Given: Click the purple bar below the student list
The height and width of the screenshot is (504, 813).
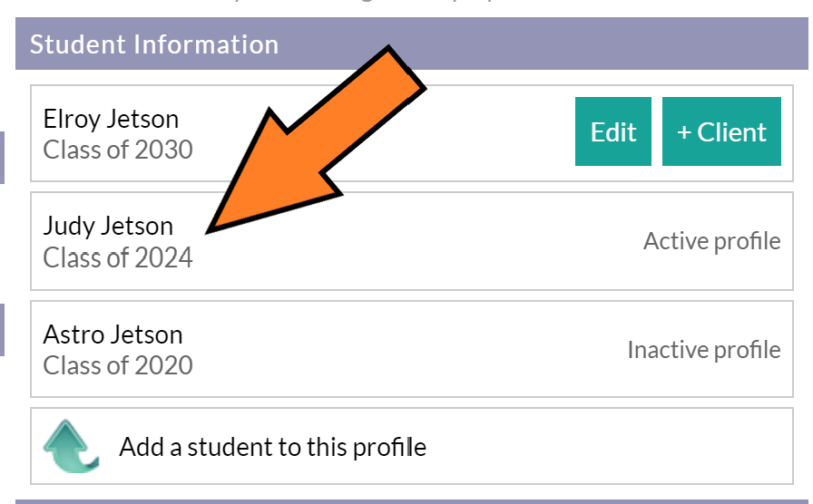Looking at the screenshot, I should 412,501.
